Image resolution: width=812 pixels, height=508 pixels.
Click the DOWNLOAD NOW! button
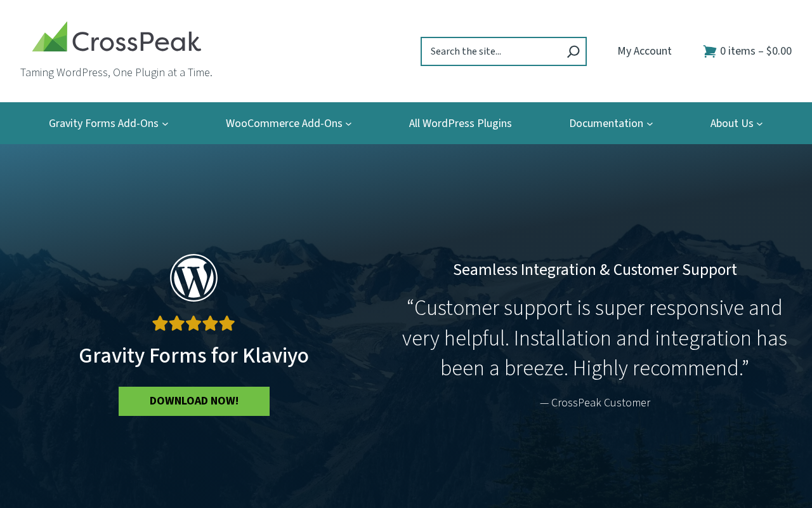(x=194, y=401)
